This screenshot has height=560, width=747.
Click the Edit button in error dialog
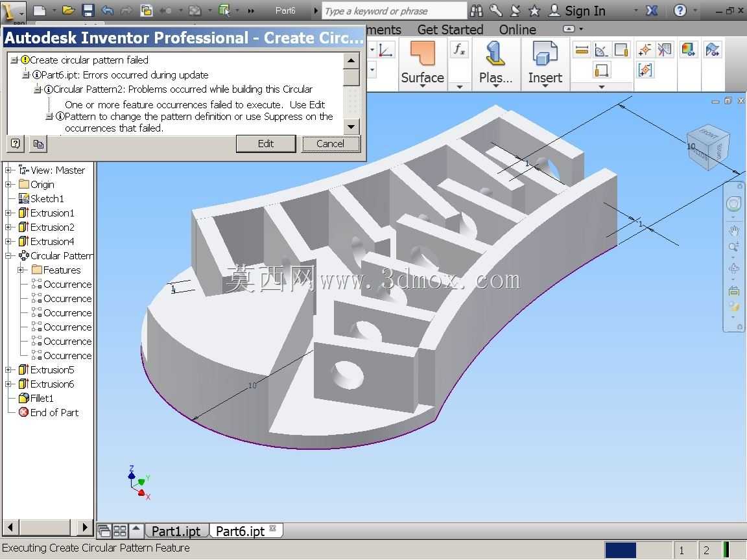(x=266, y=144)
